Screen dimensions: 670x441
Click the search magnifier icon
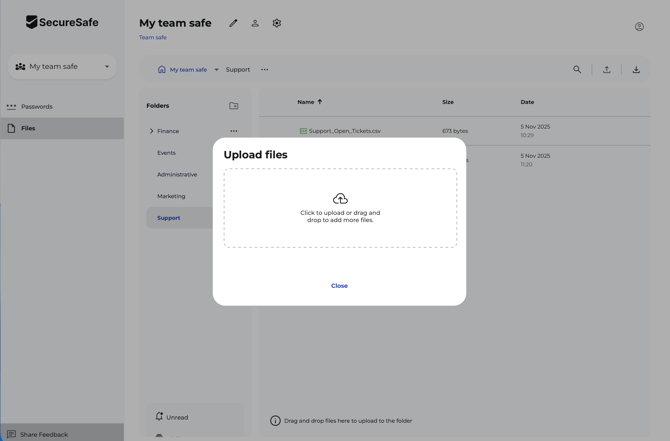(577, 70)
